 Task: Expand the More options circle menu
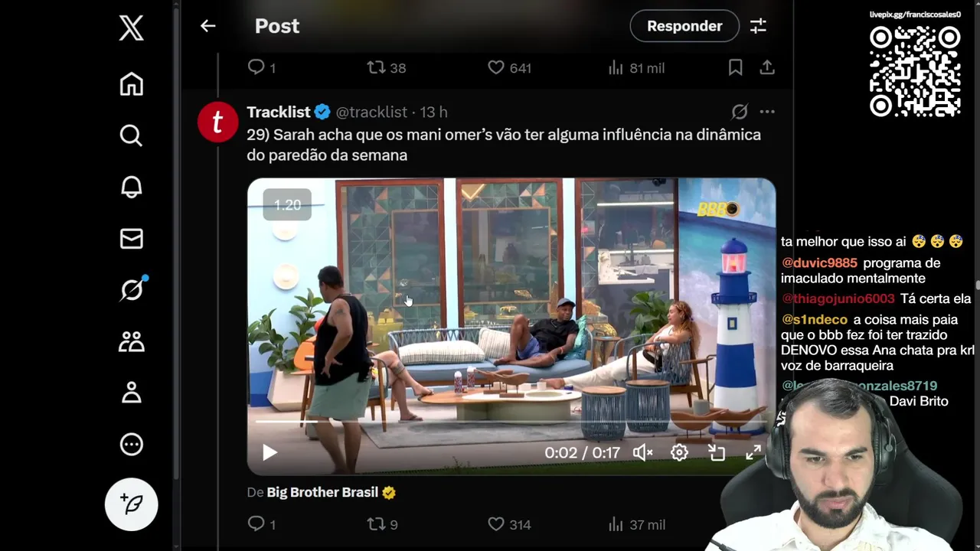[x=132, y=444]
